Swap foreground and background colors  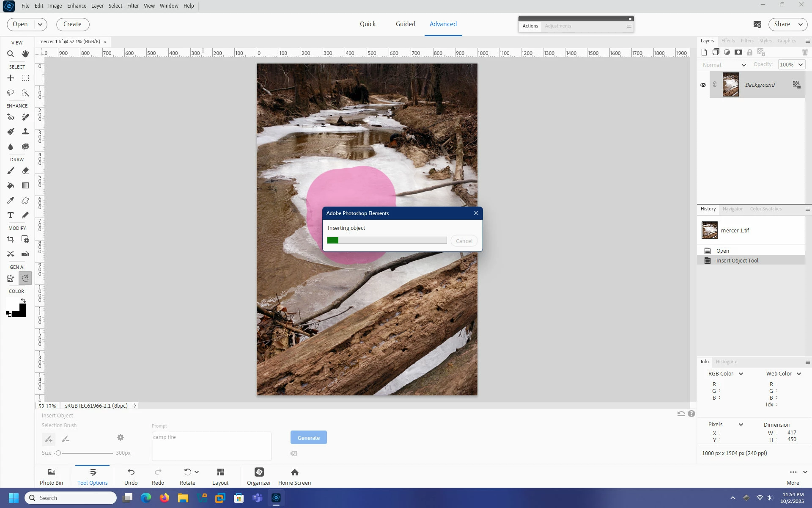click(x=23, y=301)
